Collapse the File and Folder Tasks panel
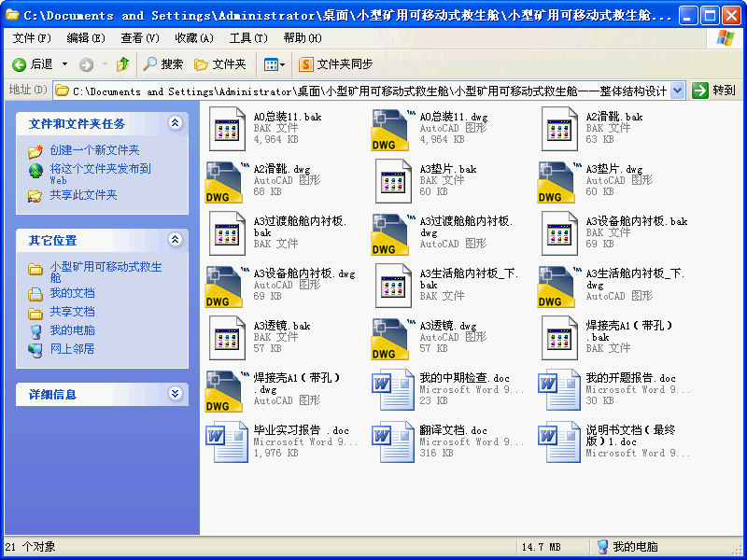The height and width of the screenshot is (560, 747). [x=175, y=123]
